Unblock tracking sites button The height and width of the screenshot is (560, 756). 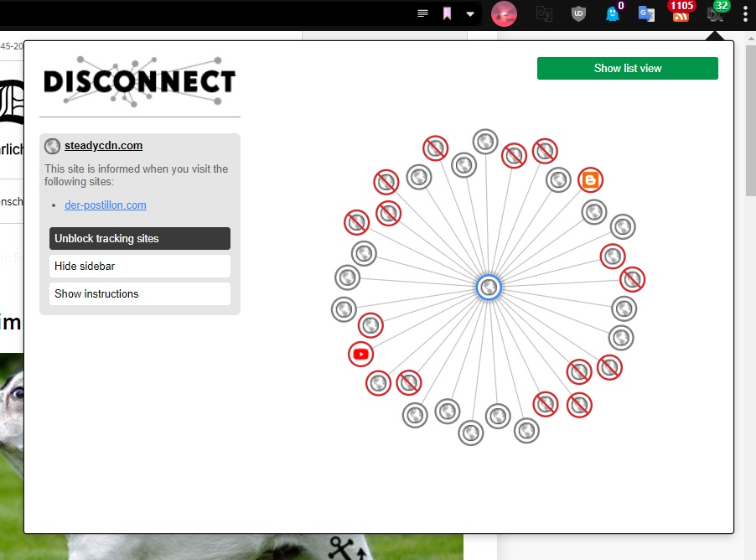point(140,238)
